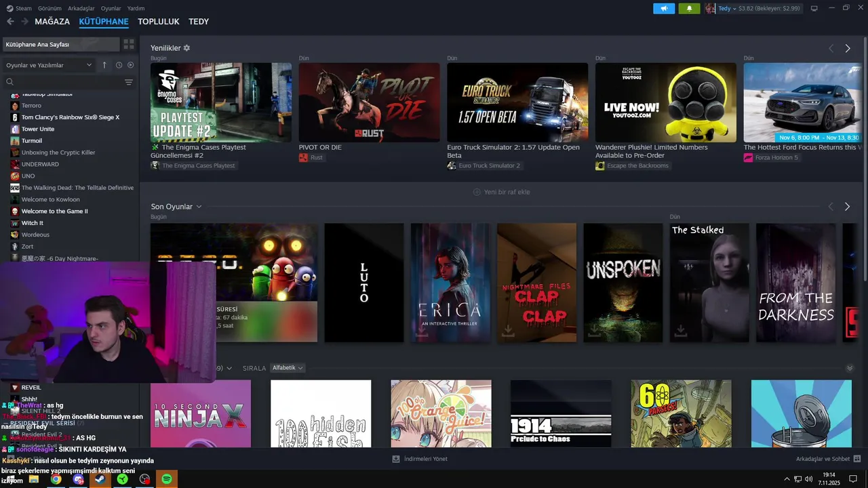868x488 pixels.
Task: Expand the shelf collection dropdown chevron
Action: 229,368
